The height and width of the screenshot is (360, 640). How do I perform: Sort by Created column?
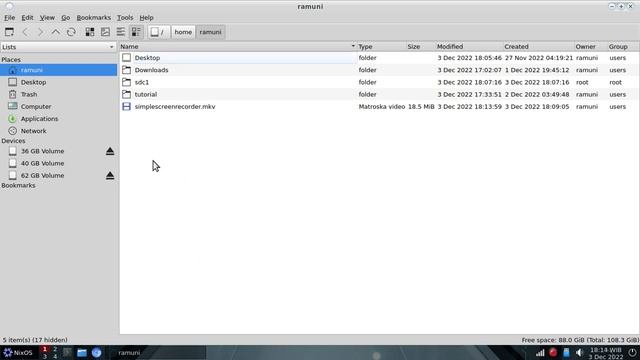point(538,47)
